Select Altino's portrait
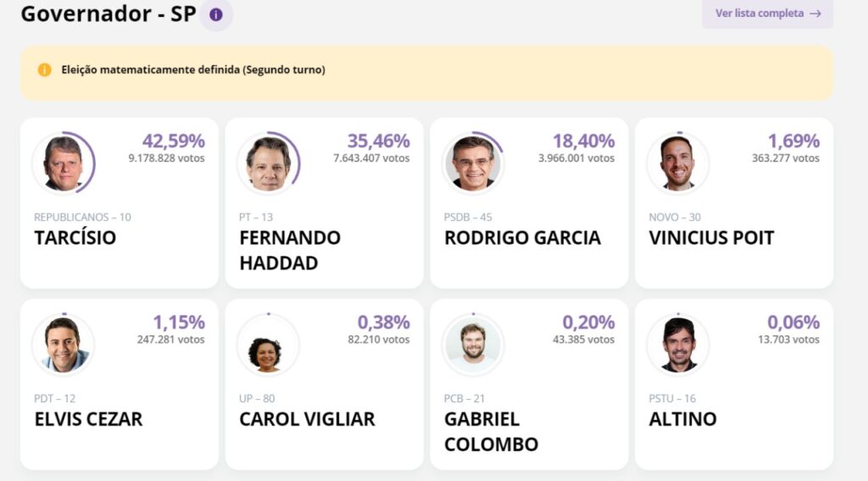This screenshot has height=481, width=868. (678, 344)
